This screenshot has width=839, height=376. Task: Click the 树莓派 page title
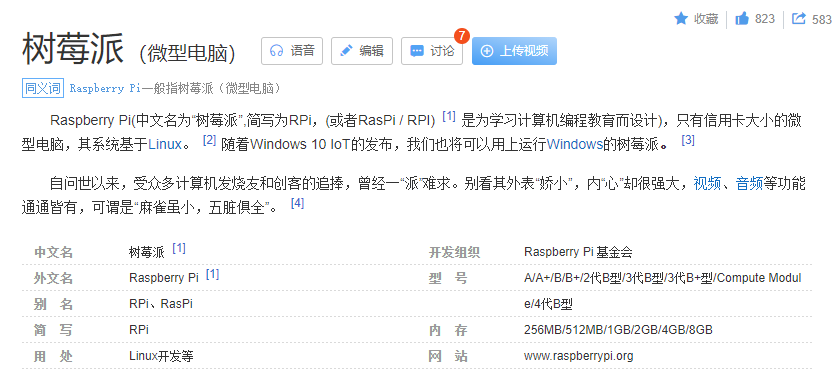click(73, 49)
